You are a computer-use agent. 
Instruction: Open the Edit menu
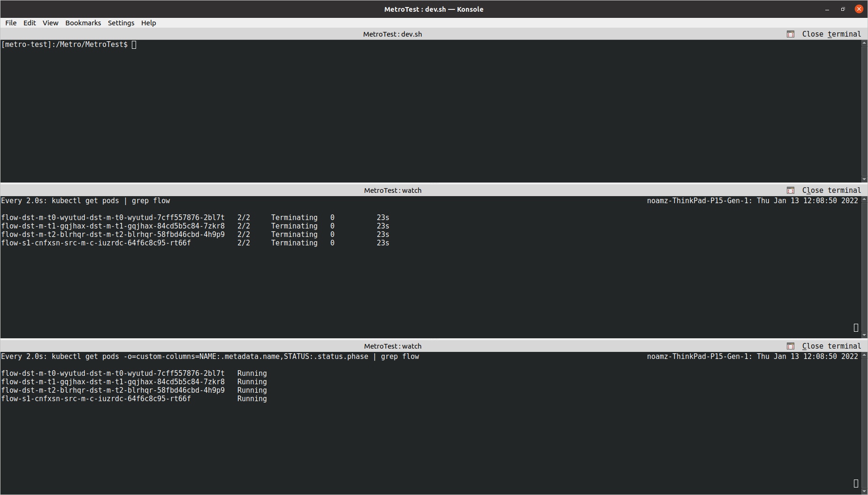pyautogui.click(x=30, y=23)
